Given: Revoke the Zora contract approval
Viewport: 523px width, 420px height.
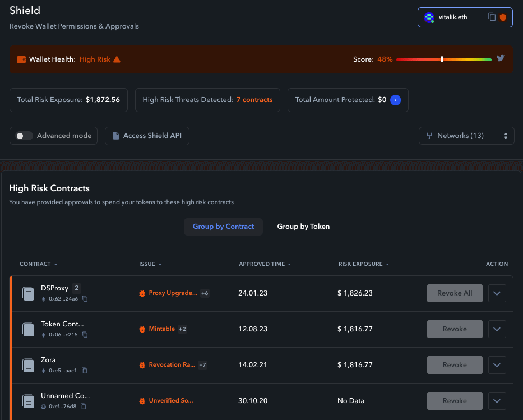Looking at the screenshot, I should pos(455,365).
